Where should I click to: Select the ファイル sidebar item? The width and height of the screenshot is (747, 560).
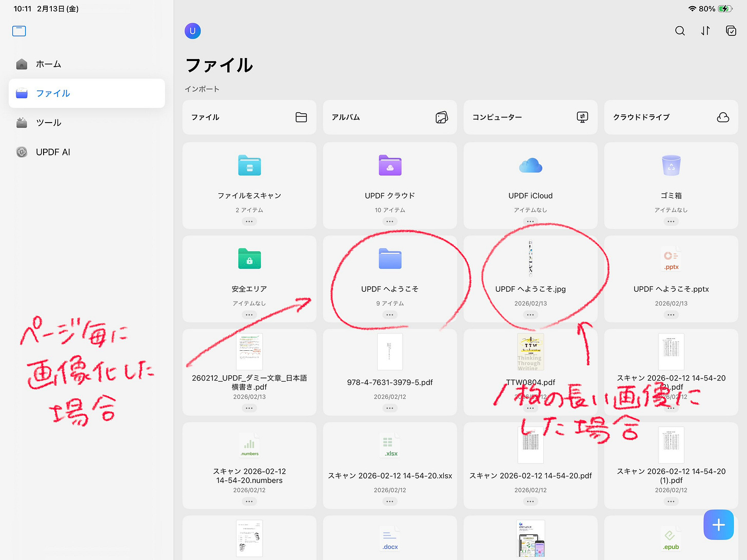(x=52, y=93)
